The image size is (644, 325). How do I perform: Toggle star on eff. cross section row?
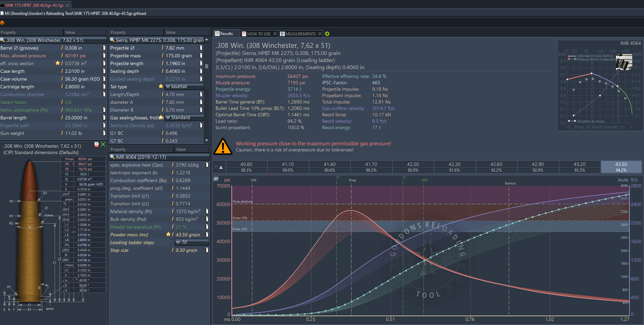pyautogui.click(x=58, y=63)
